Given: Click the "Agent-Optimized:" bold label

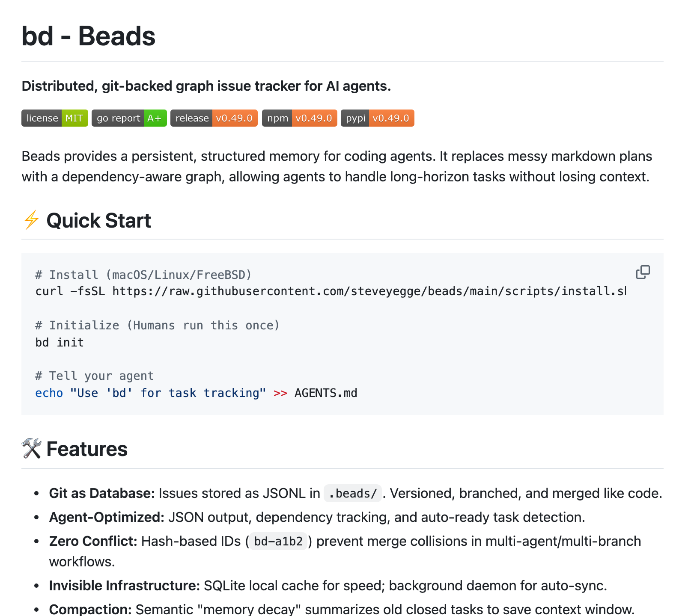Looking at the screenshot, I should [107, 517].
